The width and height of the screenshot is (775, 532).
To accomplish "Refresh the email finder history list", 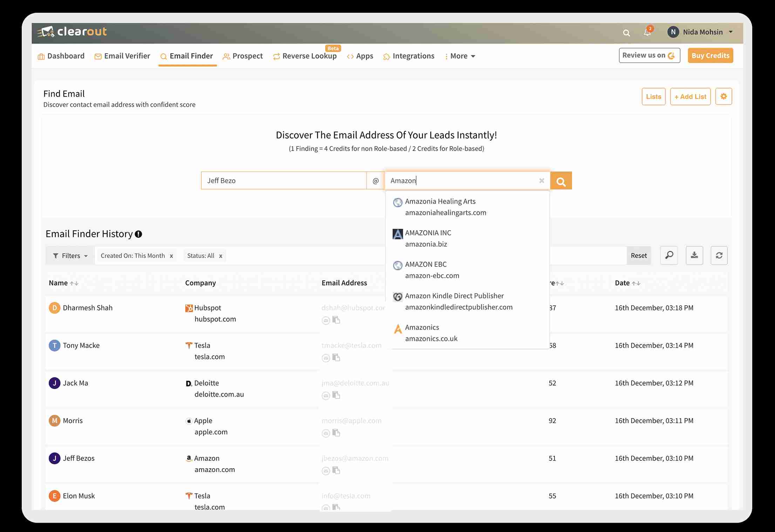I will 719,255.
